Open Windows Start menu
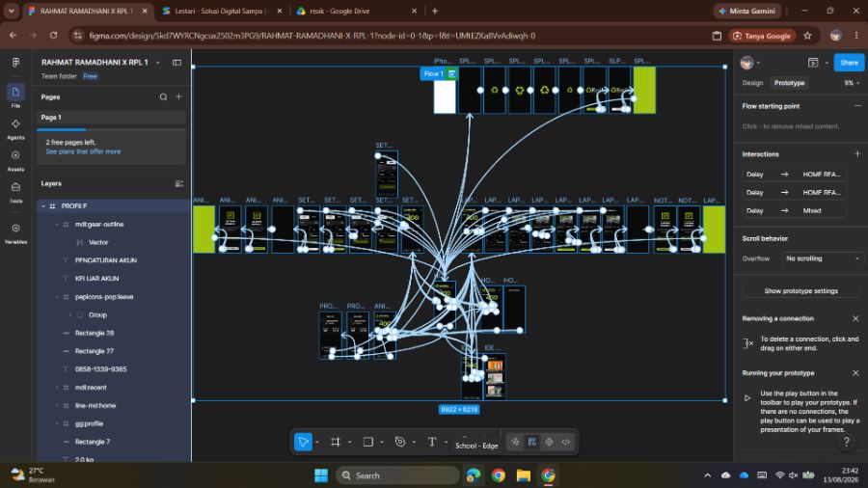Screen dimensions: 868x488 coord(321,475)
